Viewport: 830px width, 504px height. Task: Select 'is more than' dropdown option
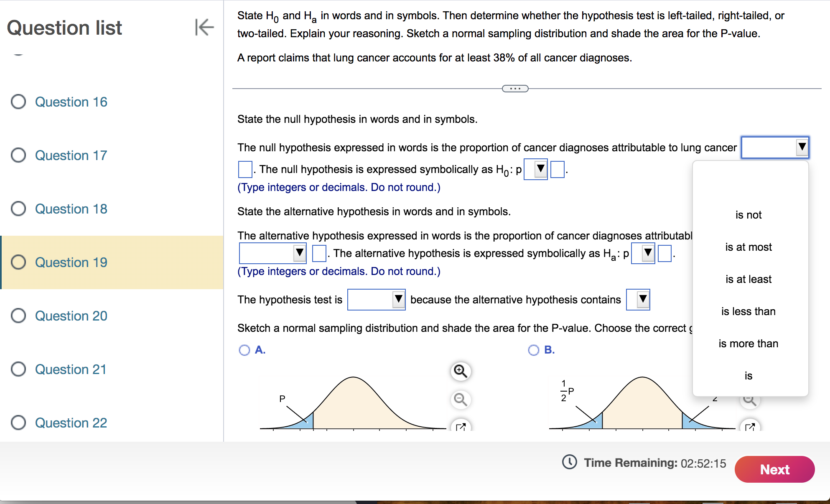pos(748,344)
